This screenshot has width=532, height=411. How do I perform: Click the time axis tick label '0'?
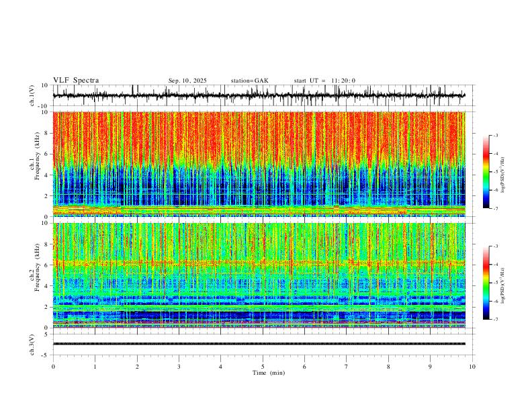tap(53, 367)
